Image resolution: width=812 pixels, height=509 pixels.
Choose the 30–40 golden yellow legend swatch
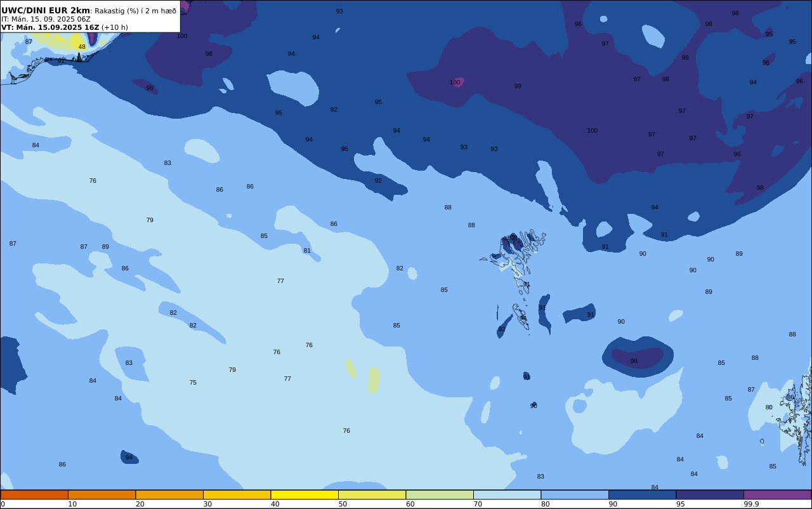[x=237, y=494]
